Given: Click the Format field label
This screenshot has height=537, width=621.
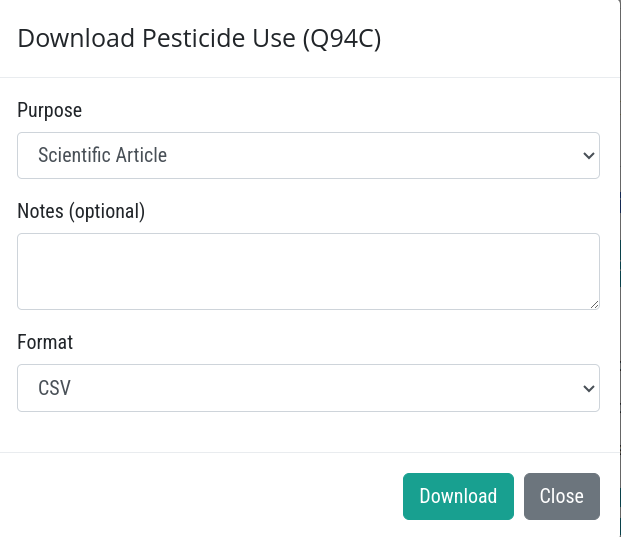Looking at the screenshot, I should tap(45, 342).
